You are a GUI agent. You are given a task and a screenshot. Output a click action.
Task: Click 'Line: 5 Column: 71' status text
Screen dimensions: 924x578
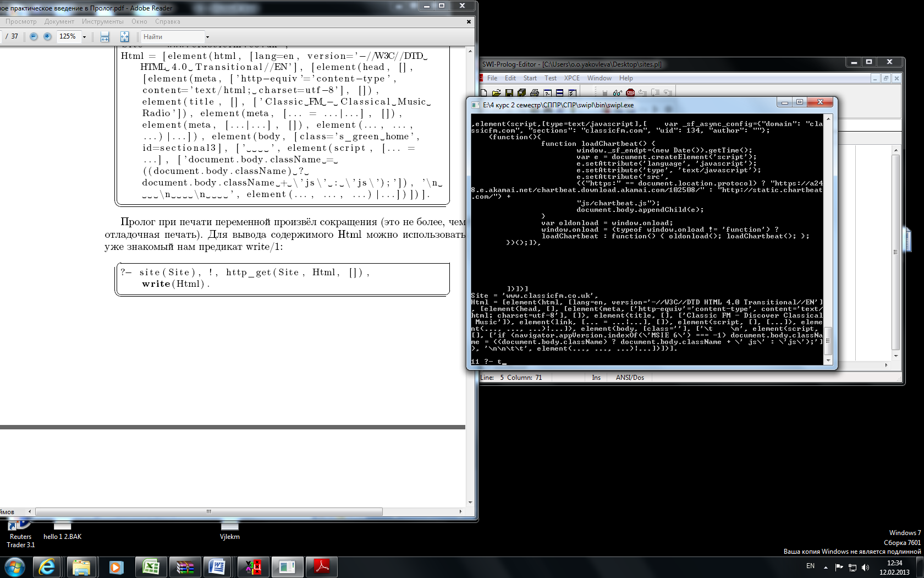(511, 378)
